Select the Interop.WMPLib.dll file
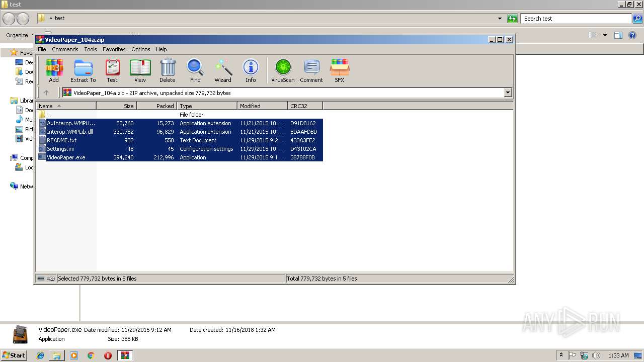This screenshot has height=362, width=644. [x=180, y=132]
